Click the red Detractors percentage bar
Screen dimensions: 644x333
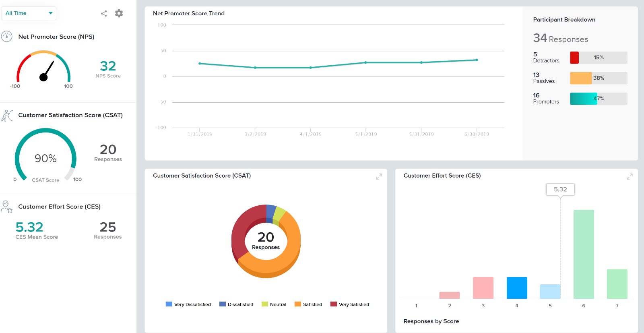tap(574, 58)
